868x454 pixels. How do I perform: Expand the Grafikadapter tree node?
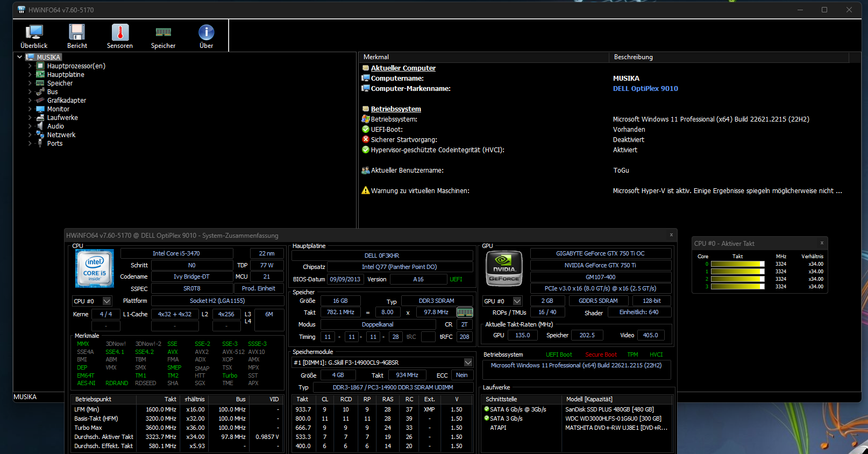click(x=30, y=100)
